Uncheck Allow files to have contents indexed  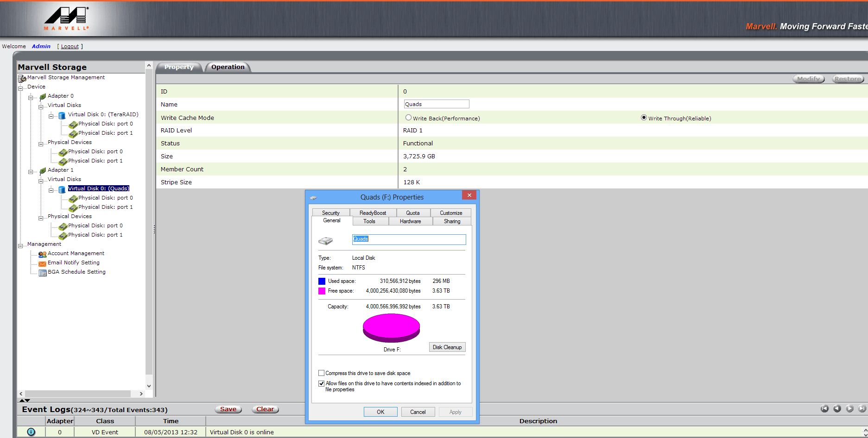point(321,383)
